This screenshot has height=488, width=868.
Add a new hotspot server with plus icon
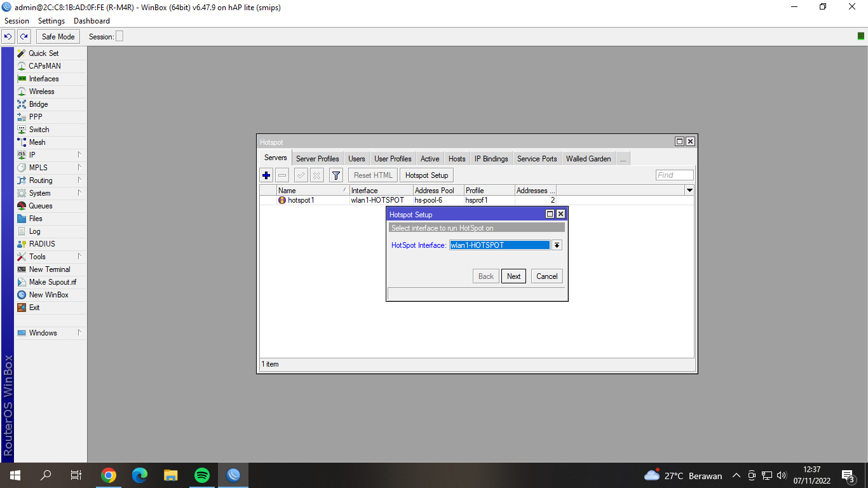(266, 175)
